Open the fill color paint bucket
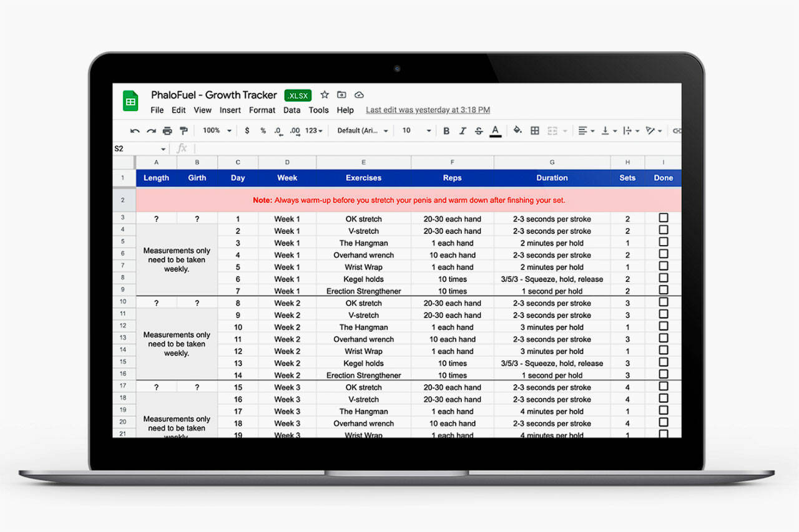 pyautogui.click(x=517, y=131)
